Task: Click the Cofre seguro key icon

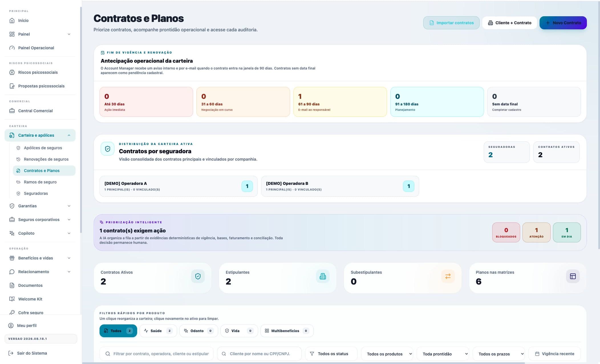Action: (x=12, y=312)
